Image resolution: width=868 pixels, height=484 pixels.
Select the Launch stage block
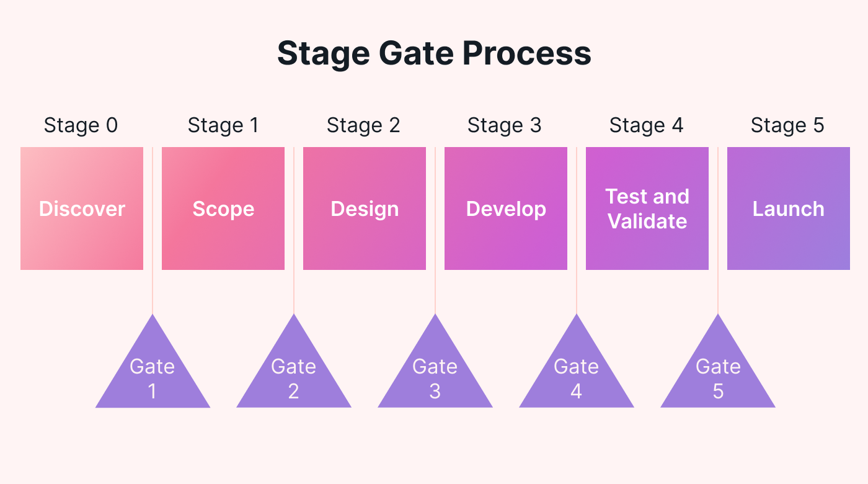pyautogui.click(x=789, y=208)
